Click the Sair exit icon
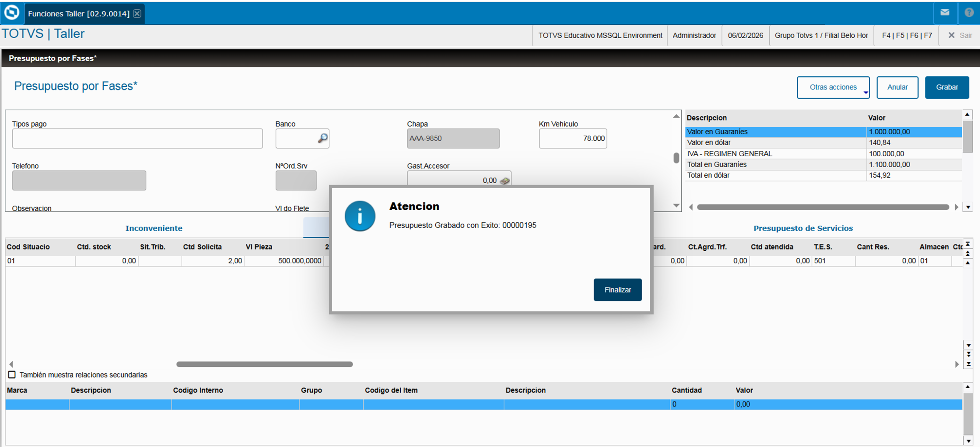Screen dimensions: 980x447 (x=952, y=35)
